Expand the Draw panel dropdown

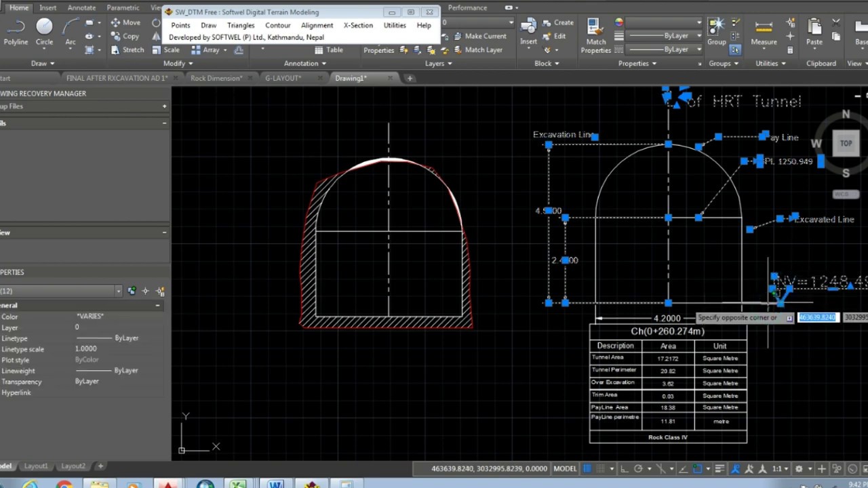42,63
